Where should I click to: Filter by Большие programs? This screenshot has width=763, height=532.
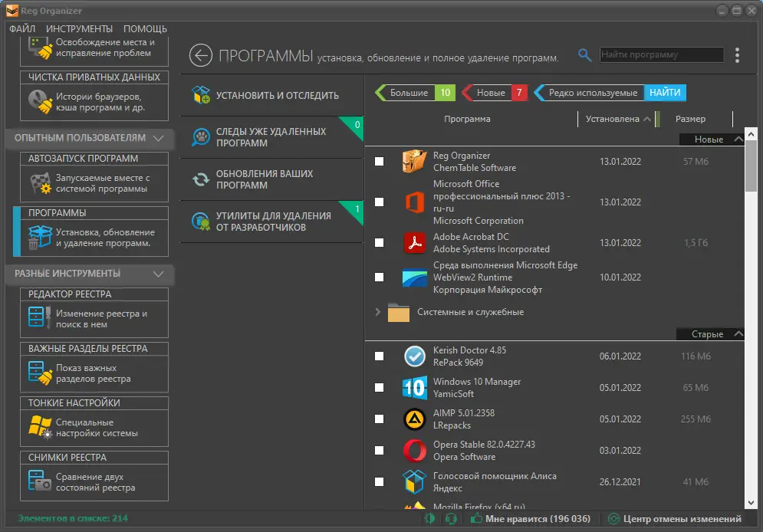[416, 93]
